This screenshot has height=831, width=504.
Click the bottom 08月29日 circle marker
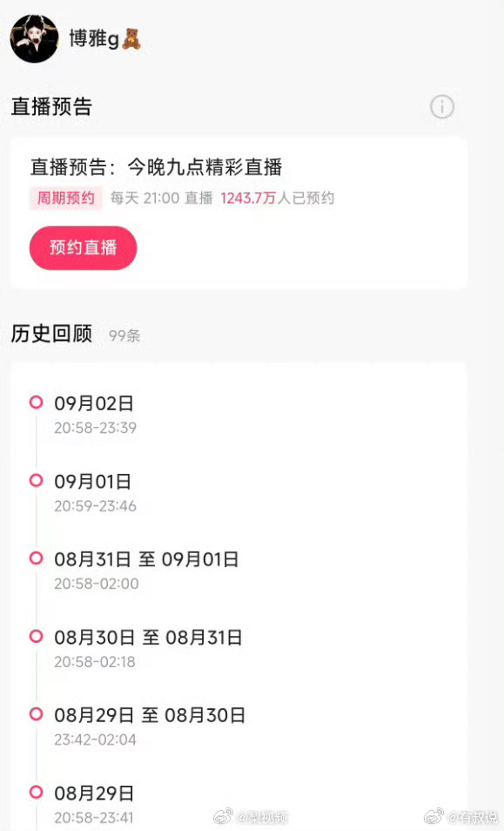[36, 793]
